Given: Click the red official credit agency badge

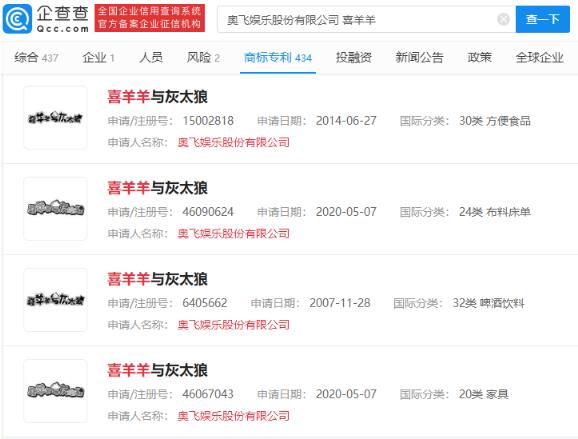Looking at the screenshot, I should [x=149, y=18].
